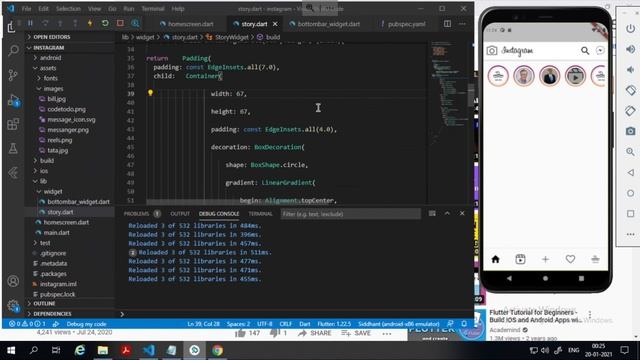Click the Dart language mode in status bar
This screenshot has height=360, width=640.
(x=305, y=324)
